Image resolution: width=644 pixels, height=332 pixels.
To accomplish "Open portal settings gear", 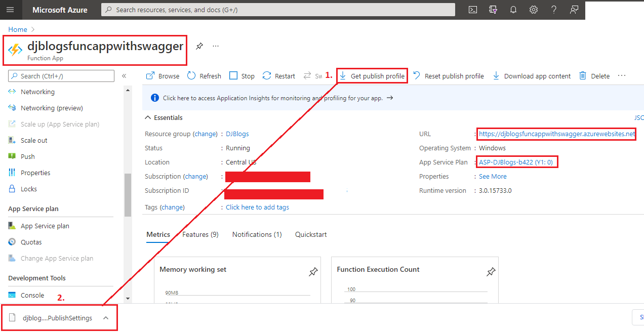I will pyautogui.click(x=534, y=10).
